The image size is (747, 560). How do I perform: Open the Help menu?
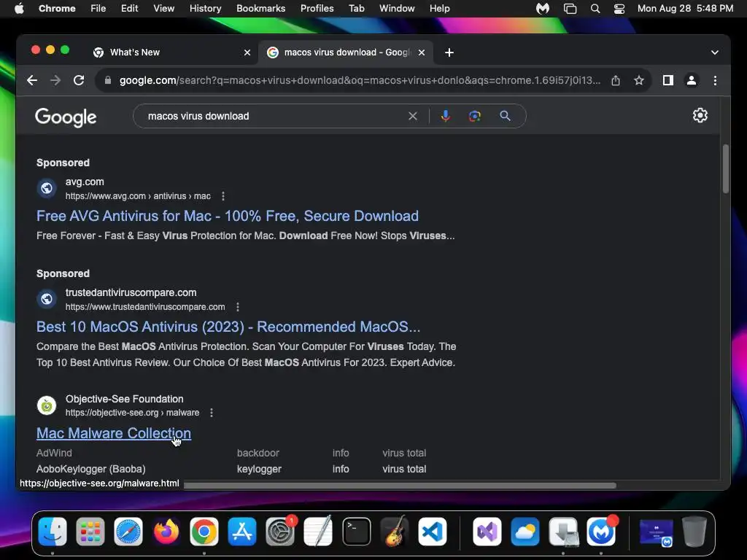point(439,9)
